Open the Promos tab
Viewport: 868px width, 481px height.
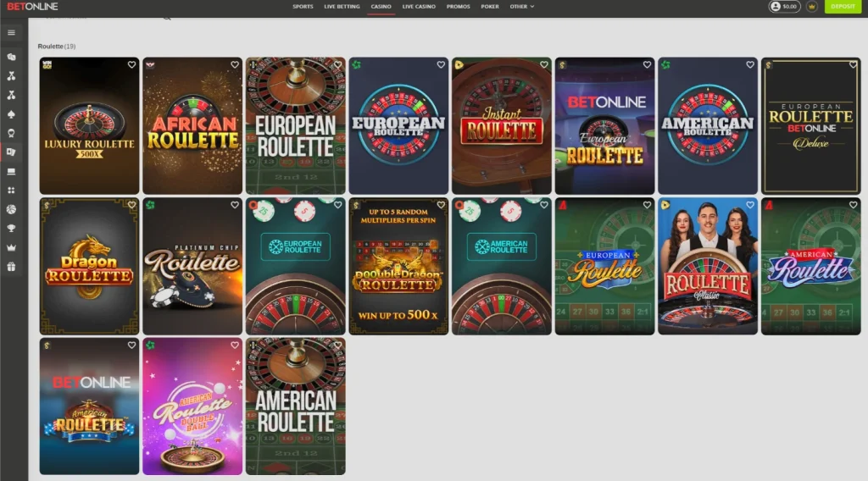[458, 7]
